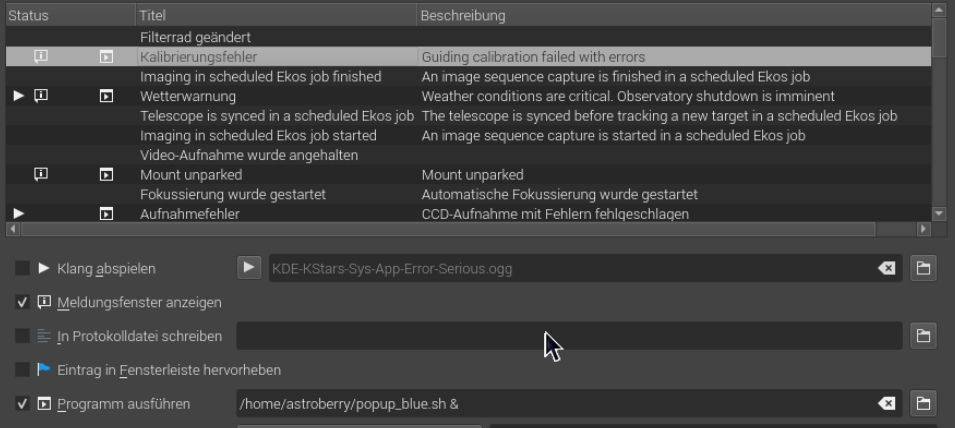Screen dimensions: 955x428
Task: Clear the KDE-KStars sound file field
Action: (x=887, y=268)
